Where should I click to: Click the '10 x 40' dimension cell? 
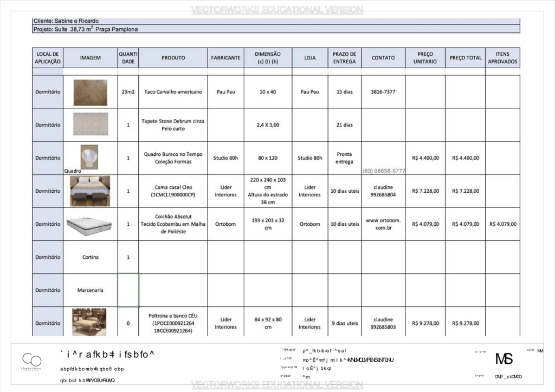[268, 92]
